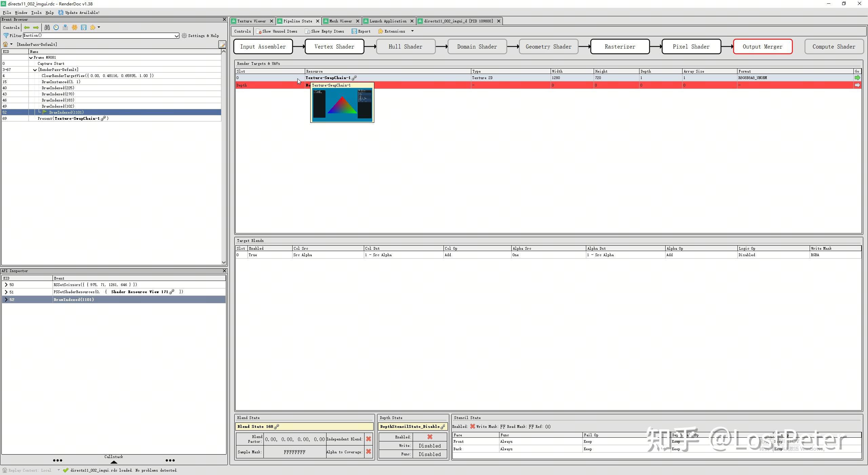This screenshot has width=868, height=475.
Task: Select the DrawIndexed(225) event in Event Browser
Action: [x=58, y=88]
